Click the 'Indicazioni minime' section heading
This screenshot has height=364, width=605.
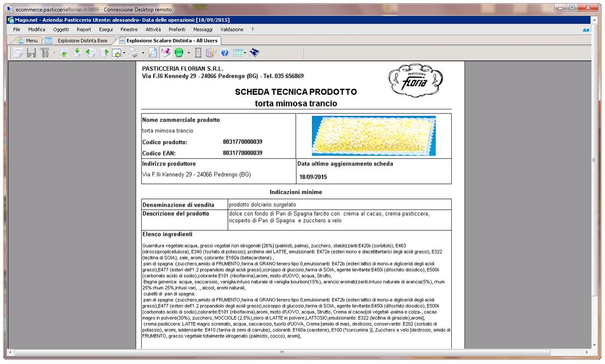pos(296,192)
